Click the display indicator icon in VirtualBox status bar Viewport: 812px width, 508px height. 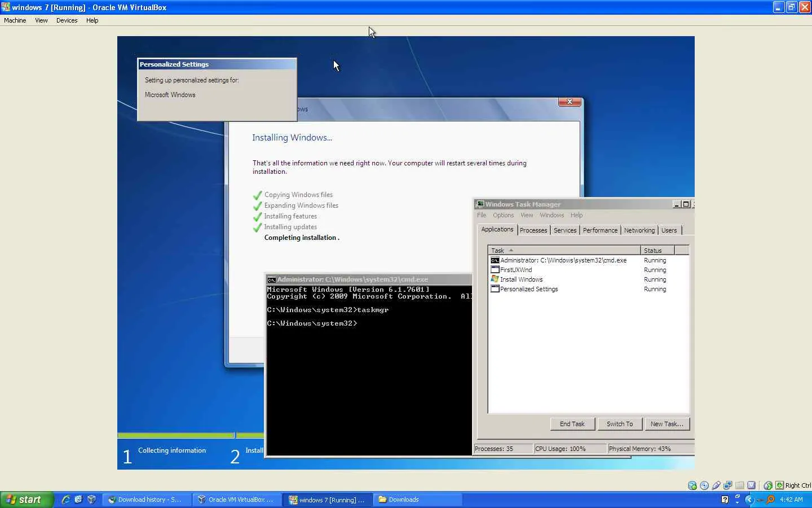pyautogui.click(x=752, y=485)
